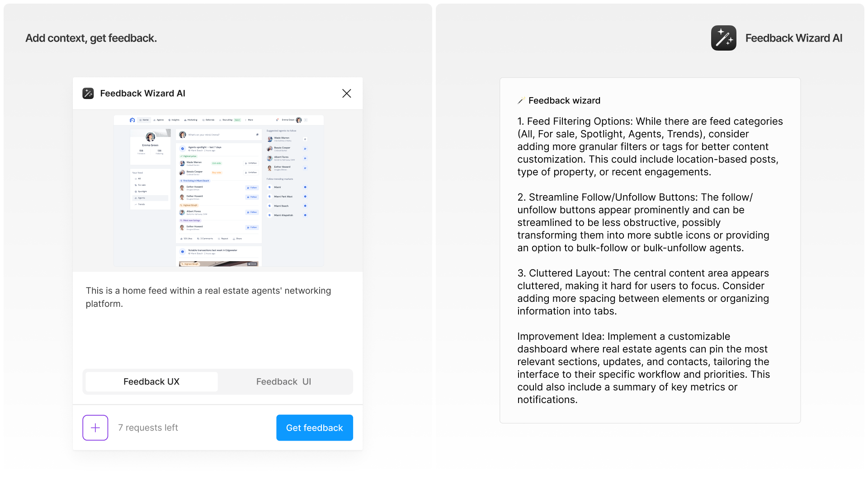Viewport: 868px width, 488px height.
Task: Click the magic wand beside Feedback wizard heading
Action: (x=521, y=100)
